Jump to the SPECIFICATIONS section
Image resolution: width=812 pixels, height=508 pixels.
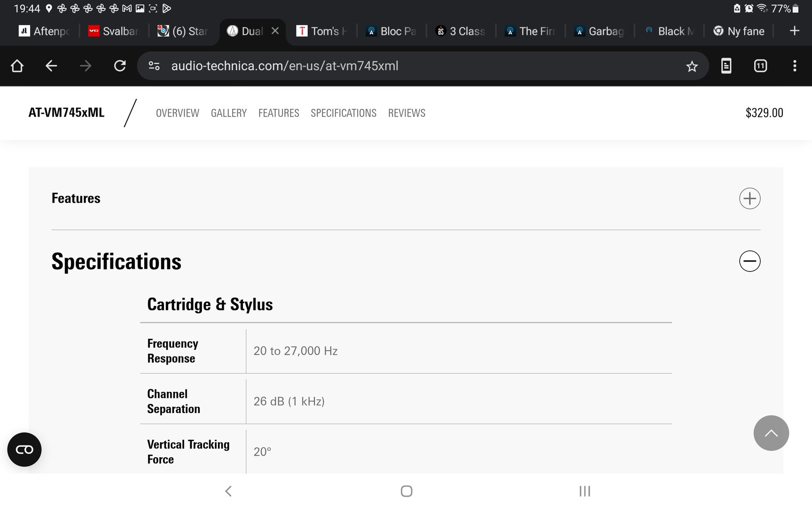[344, 113]
